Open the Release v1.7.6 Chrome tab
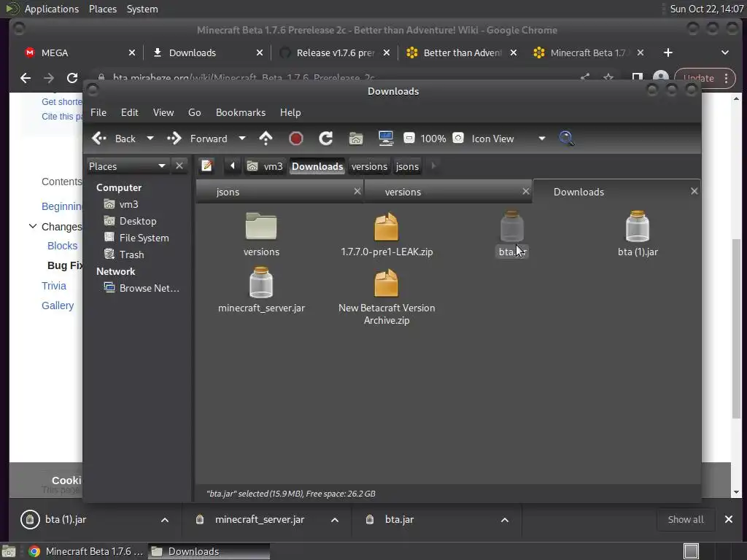Screen dimensions: 747x560 (333, 52)
